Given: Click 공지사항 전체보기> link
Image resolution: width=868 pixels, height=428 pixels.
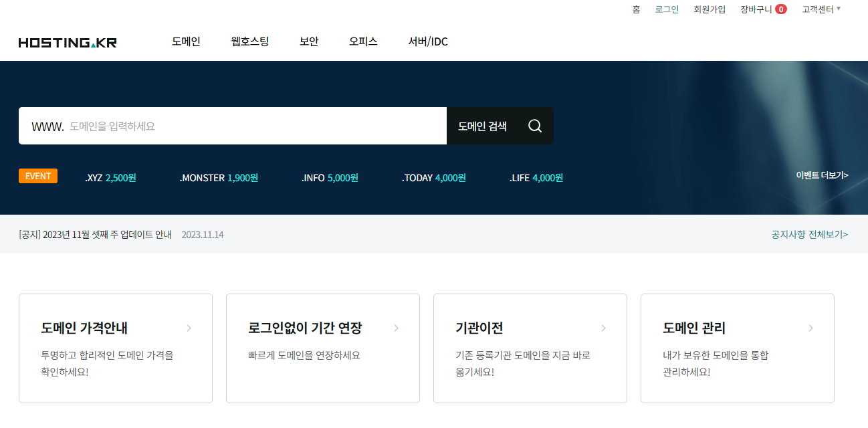Looking at the screenshot, I should point(810,235).
